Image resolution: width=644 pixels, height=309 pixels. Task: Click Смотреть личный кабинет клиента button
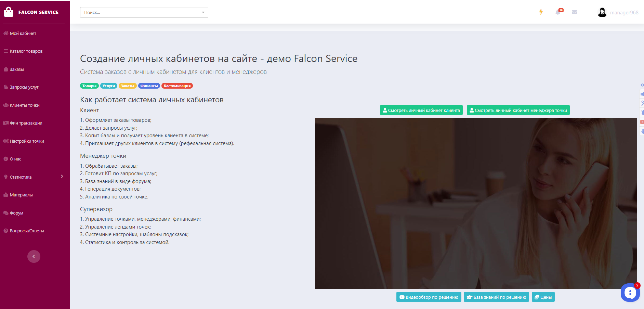click(421, 110)
